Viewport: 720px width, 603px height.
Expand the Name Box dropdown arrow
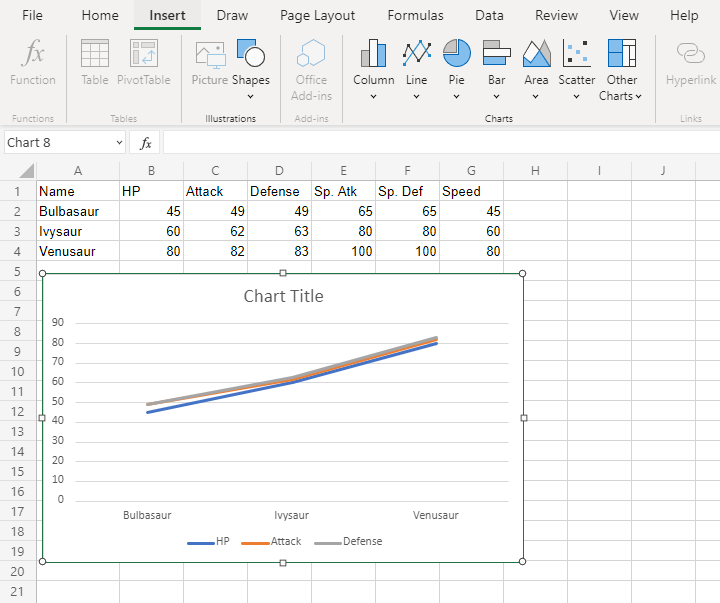tap(119, 143)
